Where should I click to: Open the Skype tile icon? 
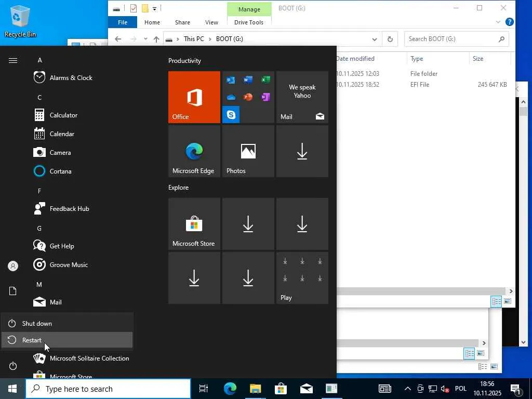[x=231, y=115]
